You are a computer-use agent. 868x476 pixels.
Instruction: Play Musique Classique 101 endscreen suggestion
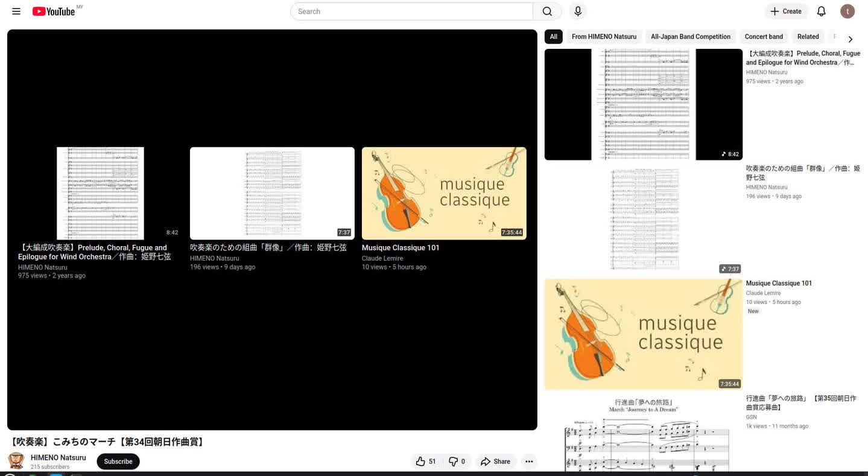[x=444, y=194]
